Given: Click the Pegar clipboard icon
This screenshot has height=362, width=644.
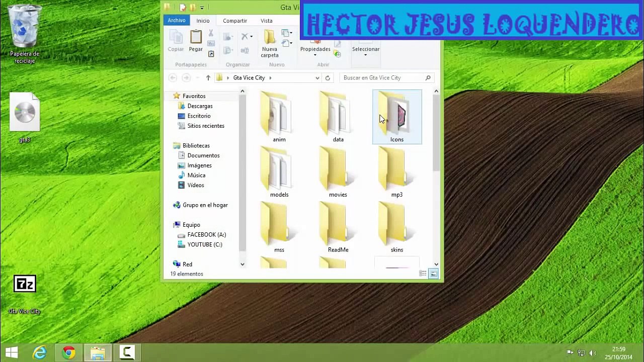Looking at the screenshot, I should (x=196, y=37).
